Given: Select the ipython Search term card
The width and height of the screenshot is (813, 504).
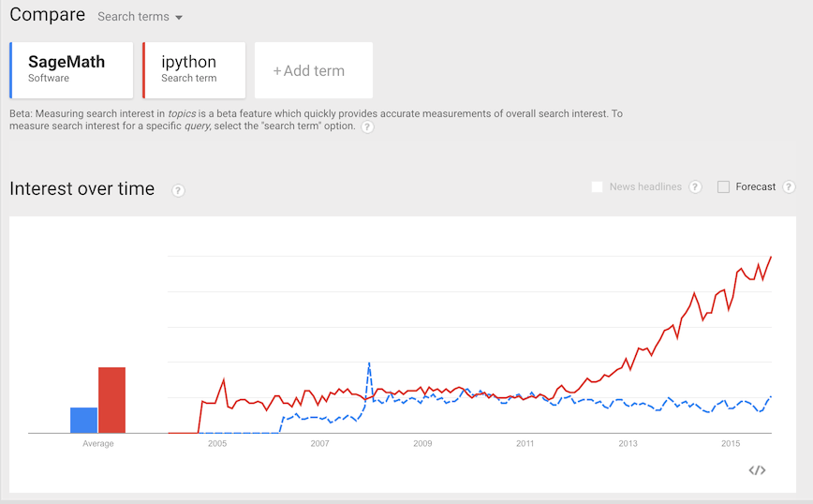Looking at the screenshot, I should click(194, 70).
